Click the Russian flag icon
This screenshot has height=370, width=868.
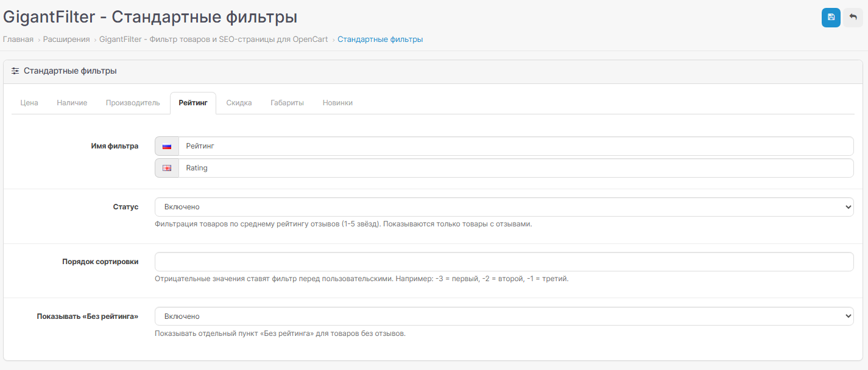[167, 146]
